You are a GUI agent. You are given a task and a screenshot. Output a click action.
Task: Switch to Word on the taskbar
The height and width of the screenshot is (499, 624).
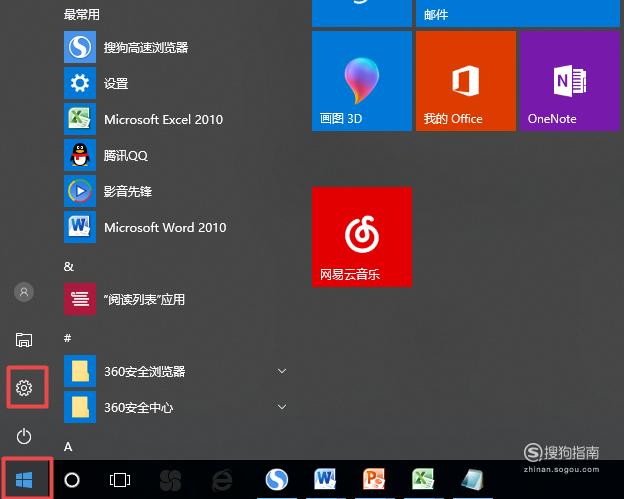325,479
